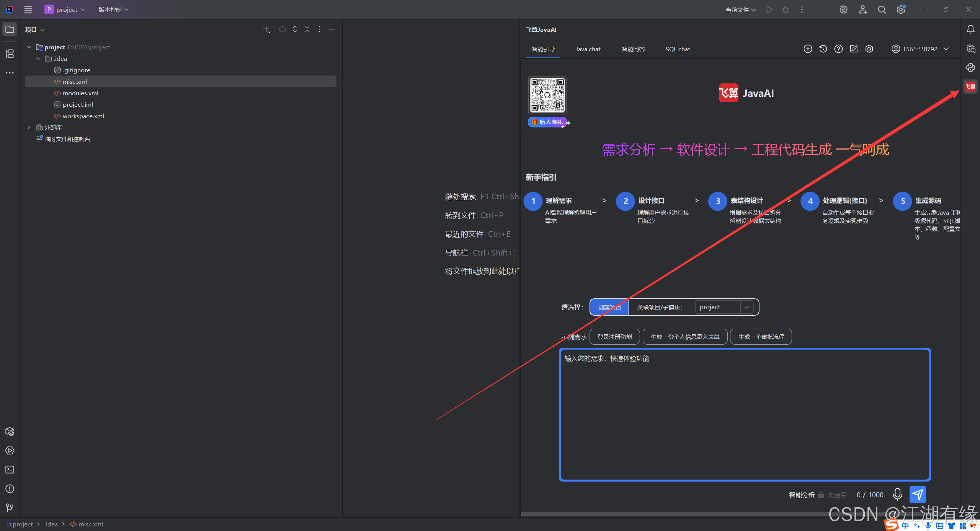Hide the project tool window
This screenshot has height=531, width=980.
click(332, 29)
